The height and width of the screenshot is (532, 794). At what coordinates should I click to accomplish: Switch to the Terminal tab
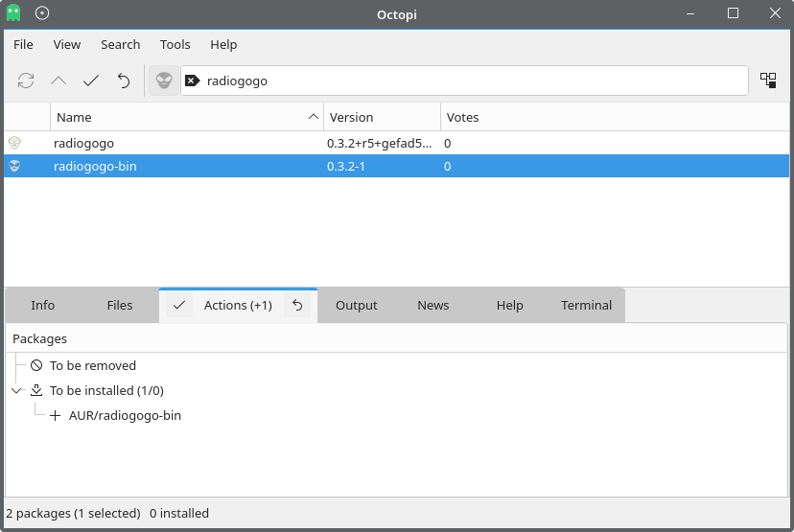[x=586, y=305]
